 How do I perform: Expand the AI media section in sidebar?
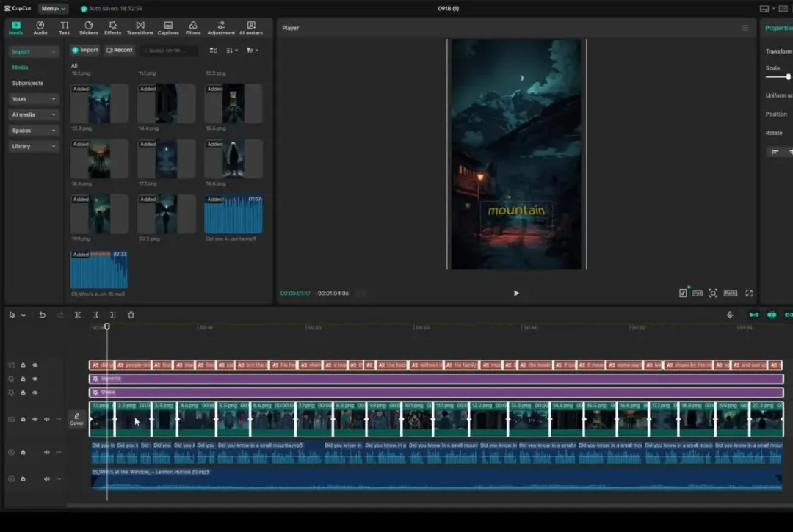[34, 114]
